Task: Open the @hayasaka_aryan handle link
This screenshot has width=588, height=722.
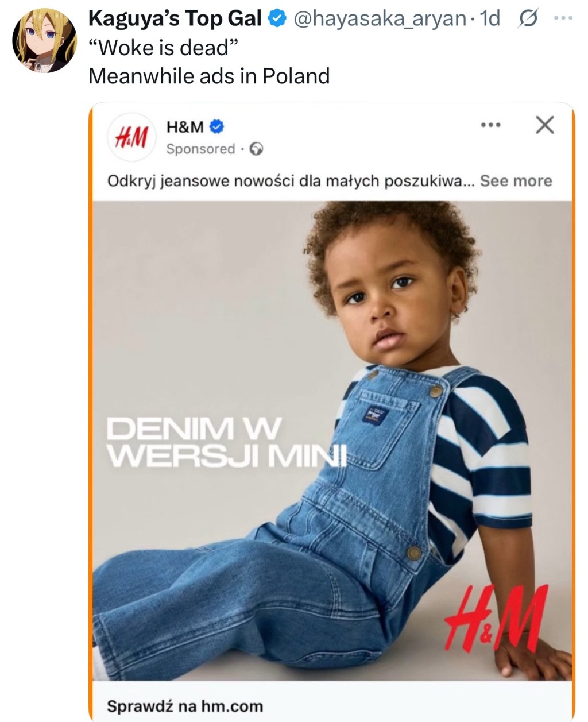Action: coord(379,19)
